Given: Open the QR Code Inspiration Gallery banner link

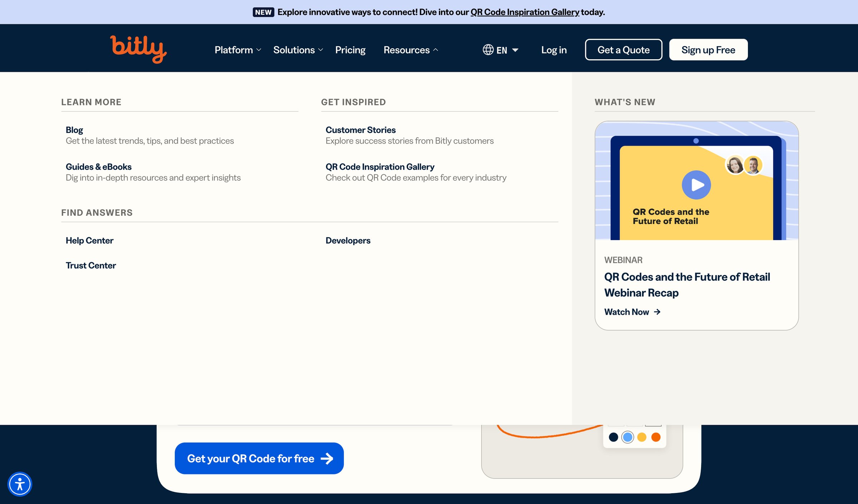Looking at the screenshot, I should click(x=525, y=12).
